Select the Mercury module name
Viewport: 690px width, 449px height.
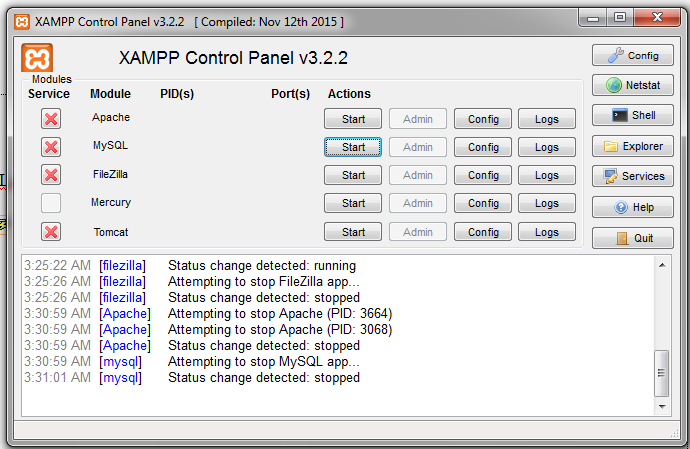[111, 202]
